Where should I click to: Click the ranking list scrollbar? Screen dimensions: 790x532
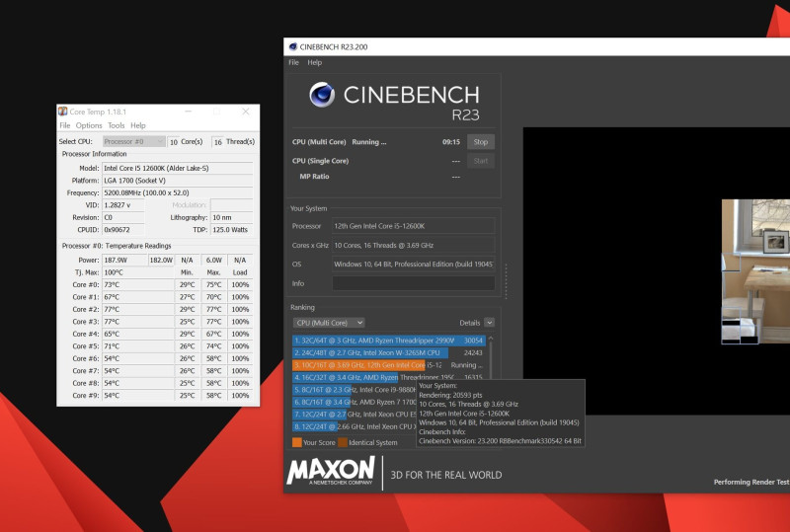click(491, 357)
